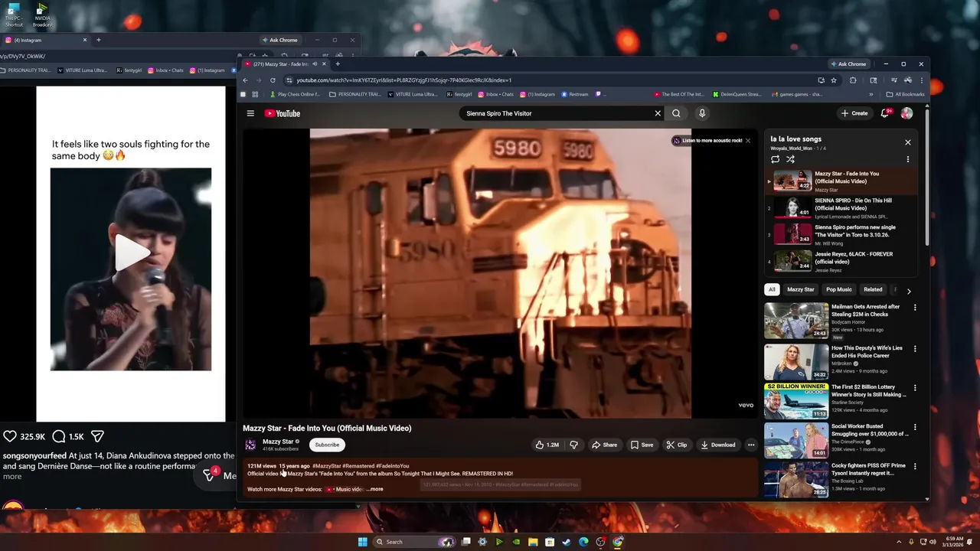Open options for How This Deputy's Wife's Lies

pyautogui.click(x=915, y=349)
